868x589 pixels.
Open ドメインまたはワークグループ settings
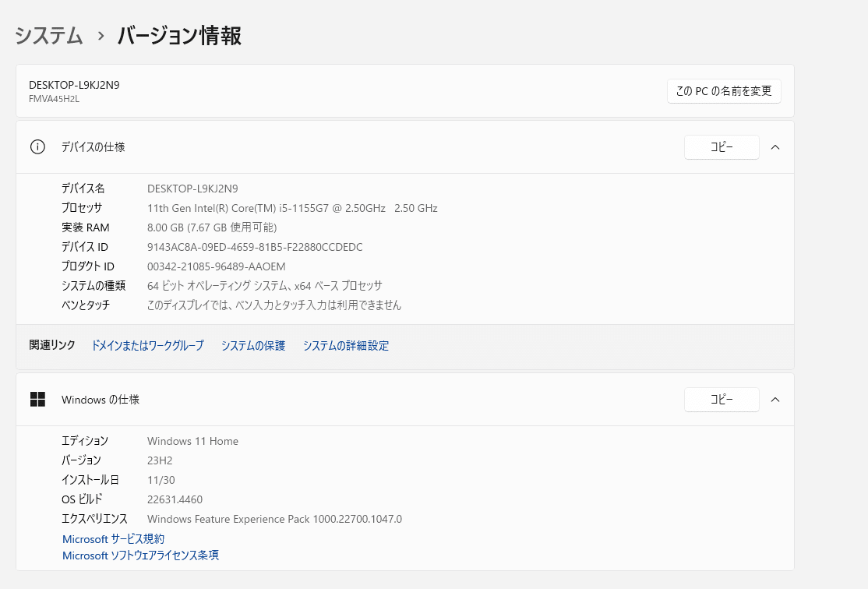point(146,345)
